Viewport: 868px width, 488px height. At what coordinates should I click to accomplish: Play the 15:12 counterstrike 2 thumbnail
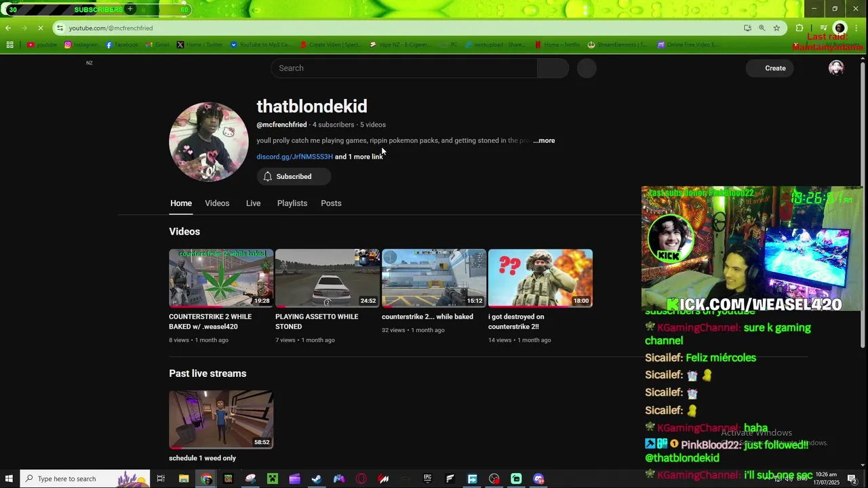click(434, 278)
